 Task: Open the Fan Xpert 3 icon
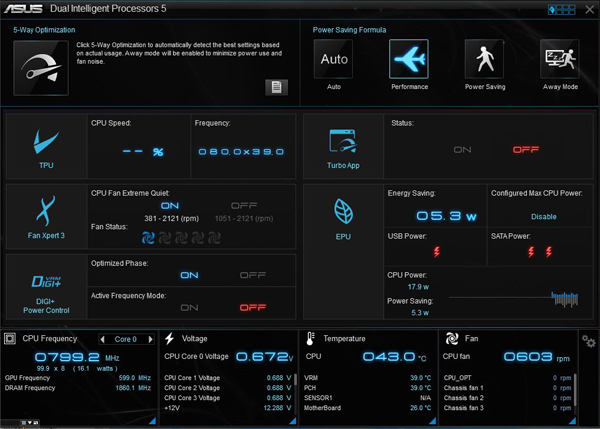46,210
